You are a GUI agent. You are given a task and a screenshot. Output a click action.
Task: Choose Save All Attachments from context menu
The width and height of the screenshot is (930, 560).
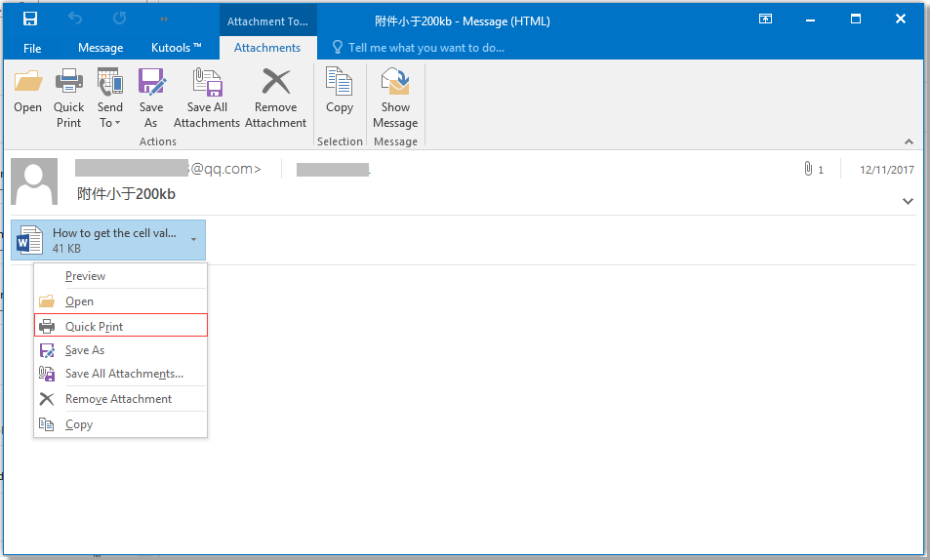[x=120, y=374]
